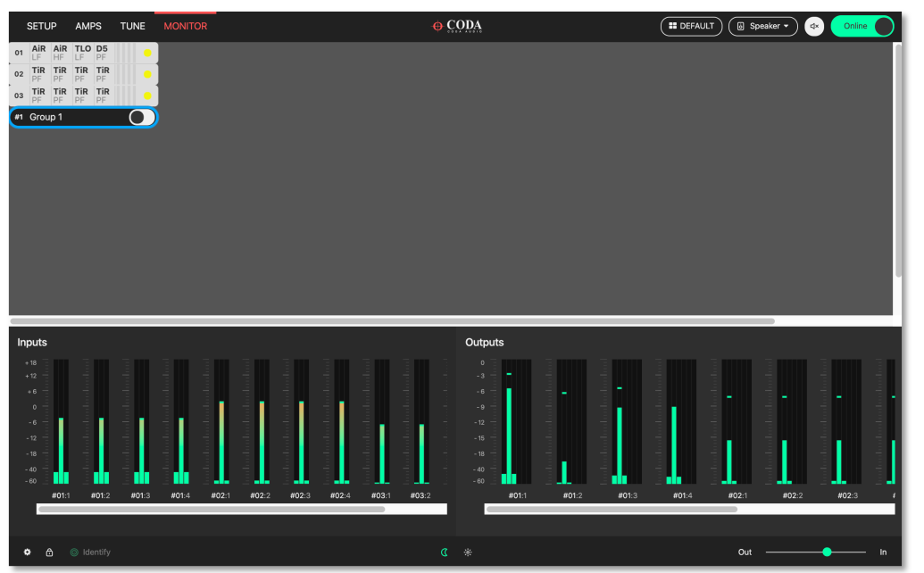Select the AMPS tab
This screenshot has height=573, width=924.
point(89,26)
